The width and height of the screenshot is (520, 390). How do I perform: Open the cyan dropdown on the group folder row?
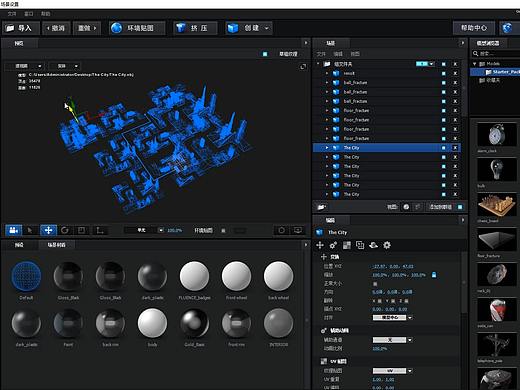[x=425, y=64]
